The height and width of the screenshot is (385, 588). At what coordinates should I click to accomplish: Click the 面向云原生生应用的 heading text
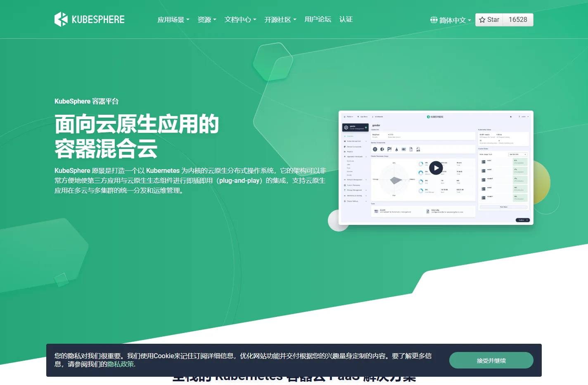[x=137, y=124]
